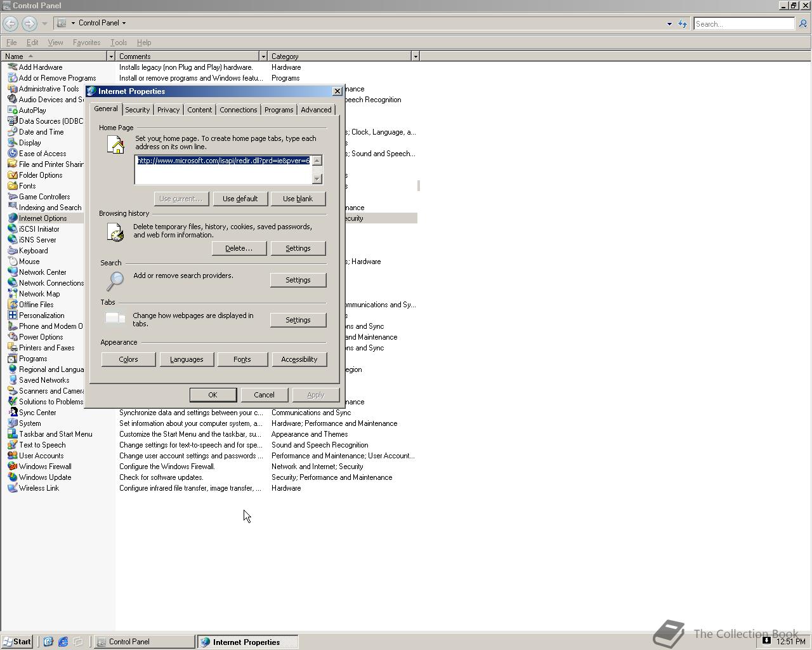Select the iSNS Server icon
Viewport: 812px width, 650px height.
click(x=12, y=240)
